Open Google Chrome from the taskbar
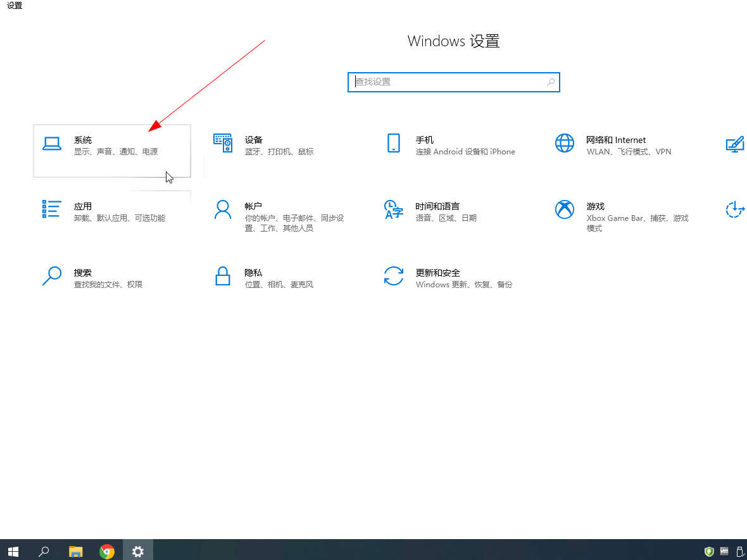Viewport: 747px width, 560px height. pyautogui.click(x=107, y=551)
